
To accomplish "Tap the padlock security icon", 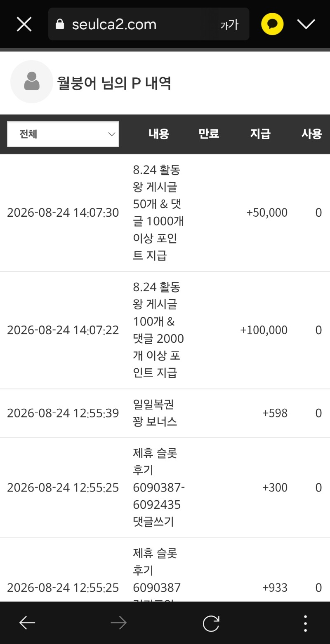I will (60, 24).
